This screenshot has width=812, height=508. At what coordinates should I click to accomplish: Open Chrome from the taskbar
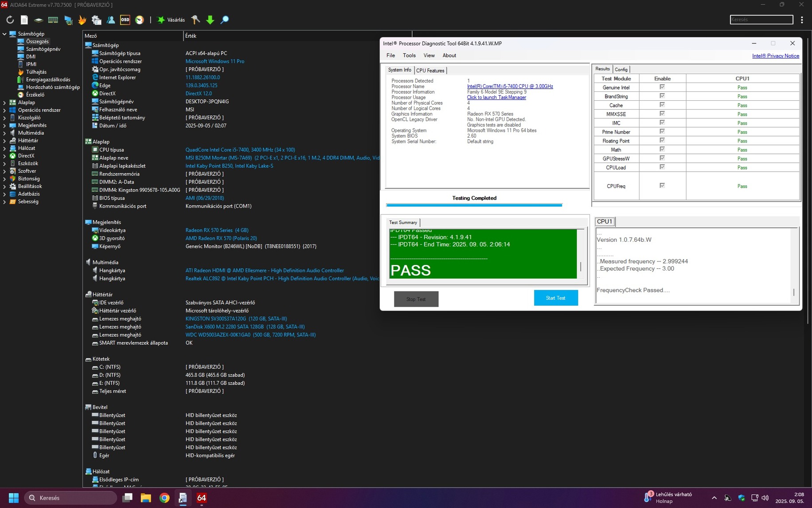click(x=164, y=498)
